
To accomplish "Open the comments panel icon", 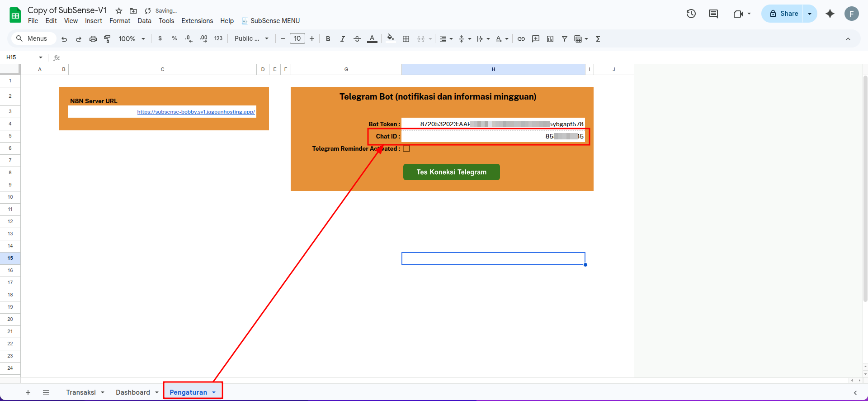I will pos(713,14).
